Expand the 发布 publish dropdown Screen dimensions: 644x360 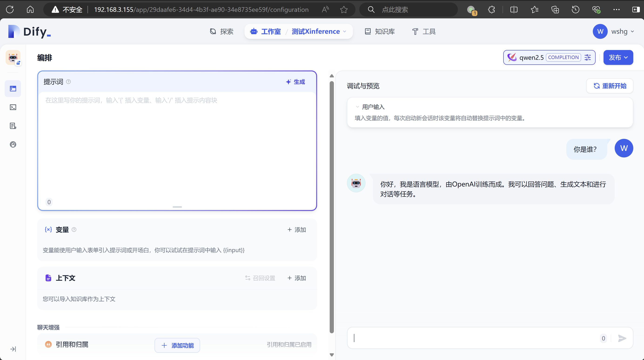(x=618, y=57)
